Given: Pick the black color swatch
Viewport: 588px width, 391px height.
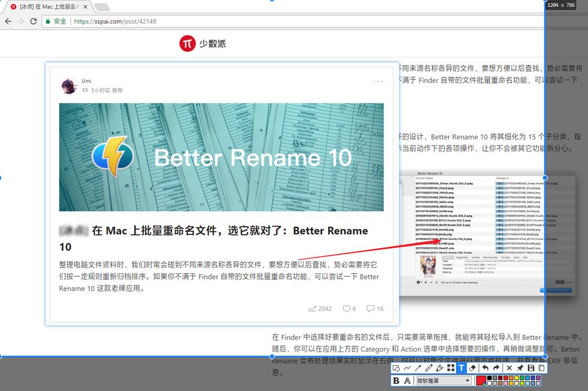Looking at the screenshot, I should (489, 378).
